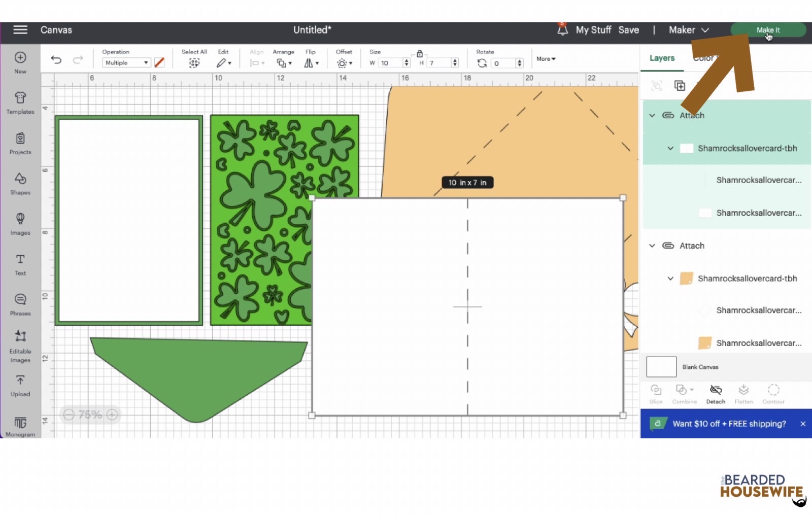This screenshot has width=812, height=516.
Task: Switch to the Layers tab
Action: (x=662, y=58)
